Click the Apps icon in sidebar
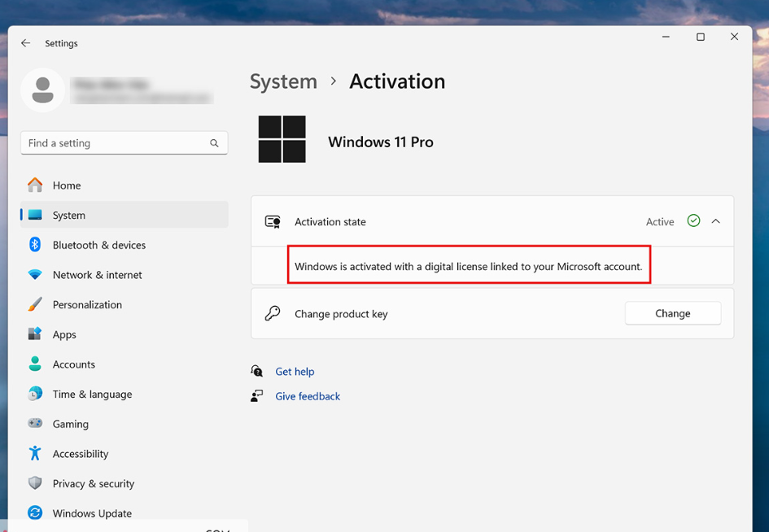This screenshot has height=532, width=769. coord(35,334)
